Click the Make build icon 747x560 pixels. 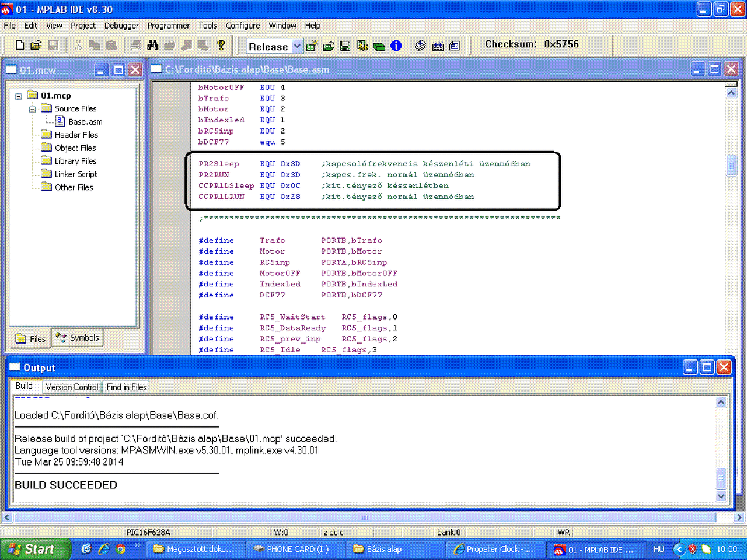(x=421, y=46)
